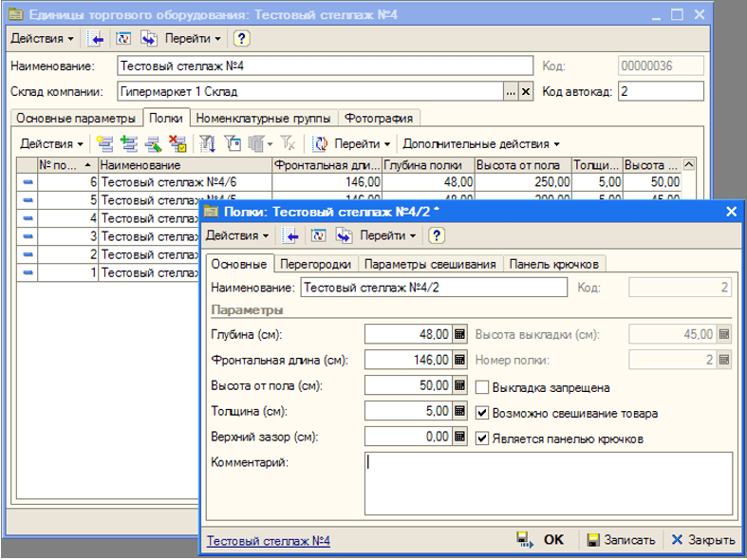Uncheck Возможно свешивание товара
747x560 pixels.
(x=482, y=413)
